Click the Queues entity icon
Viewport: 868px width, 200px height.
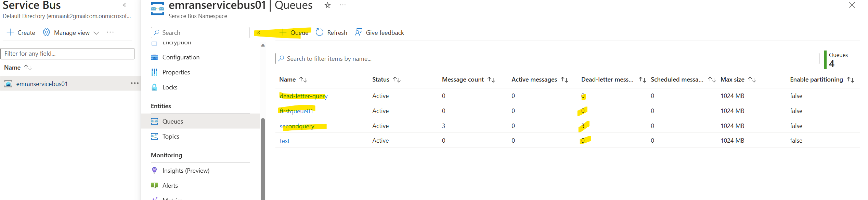(x=154, y=121)
